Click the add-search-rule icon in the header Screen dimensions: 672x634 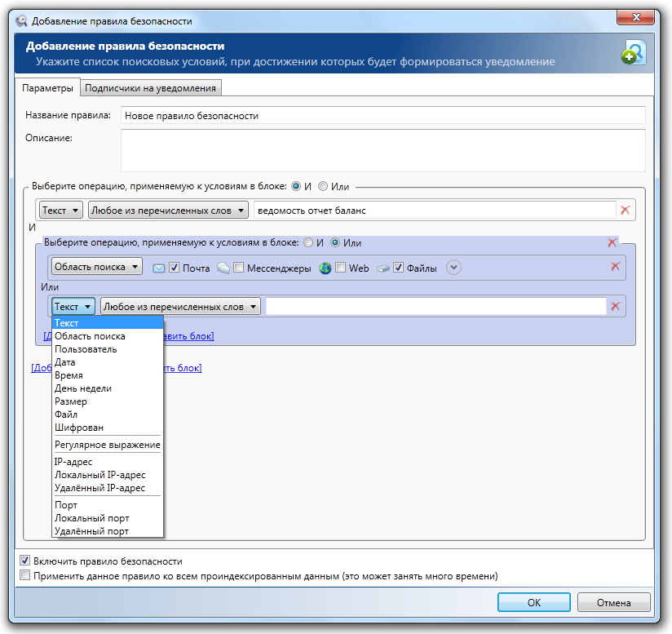tap(634, 52)
